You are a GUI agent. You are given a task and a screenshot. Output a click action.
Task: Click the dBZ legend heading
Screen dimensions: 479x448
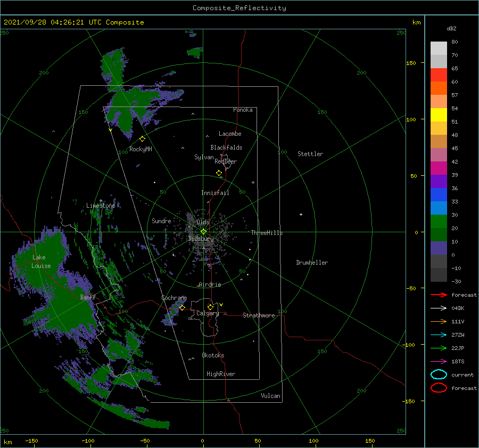(451, 28)
